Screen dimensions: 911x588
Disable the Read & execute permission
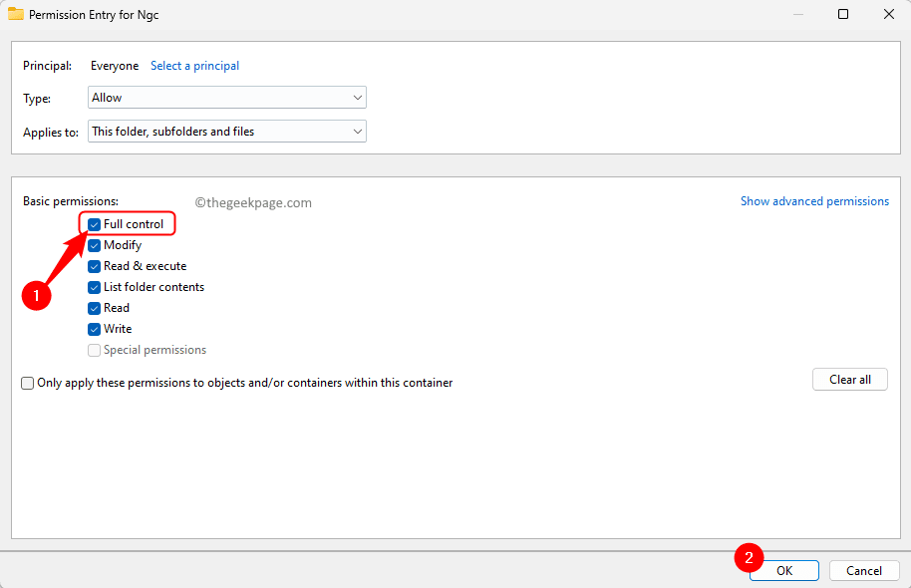[94, 265]
